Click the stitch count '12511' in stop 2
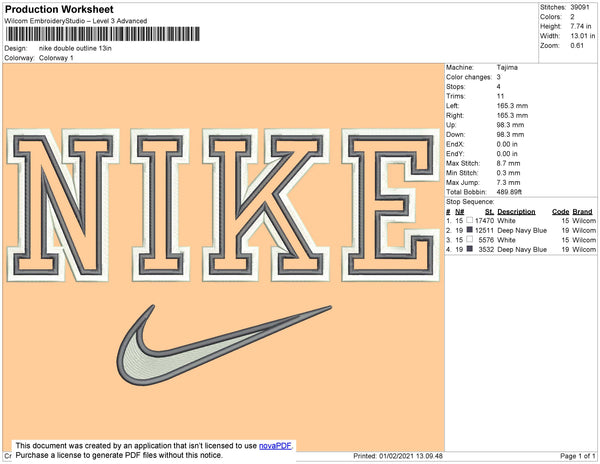 [x=484, y=230]
